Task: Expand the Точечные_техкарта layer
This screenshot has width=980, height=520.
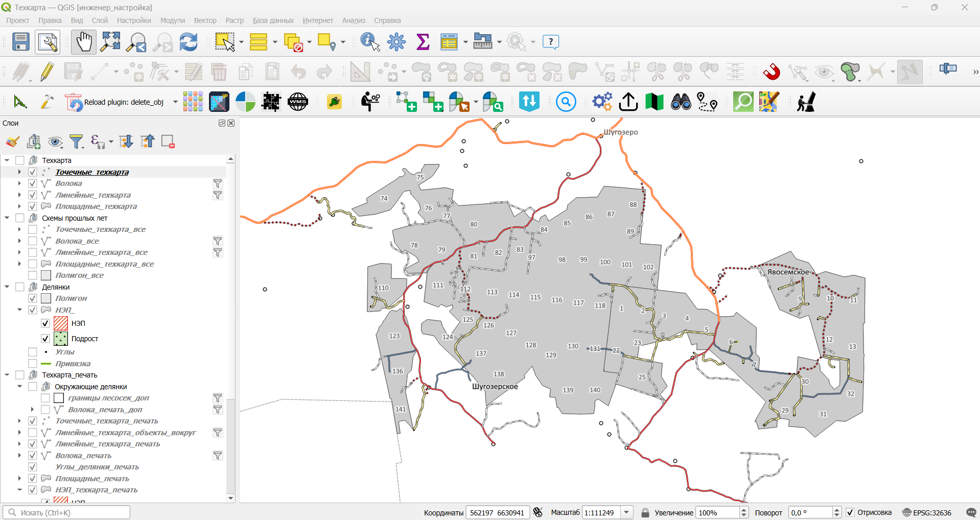Action: point(19,172)
